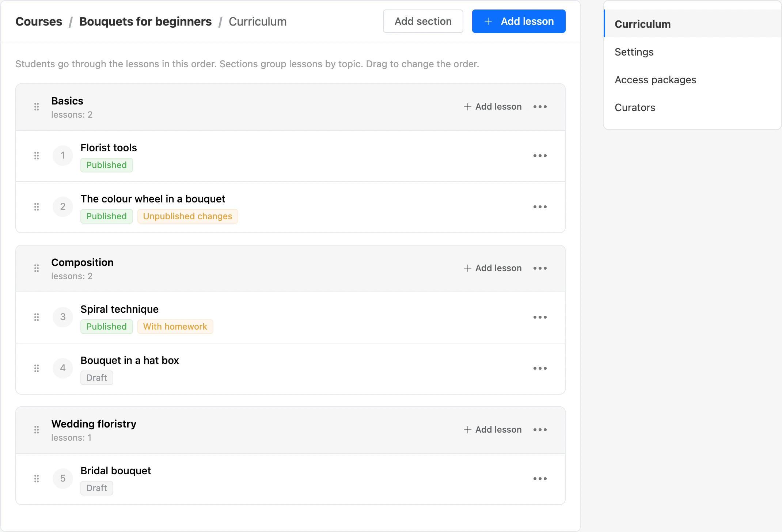Open the more options menu for Basics section

[540, 107]
